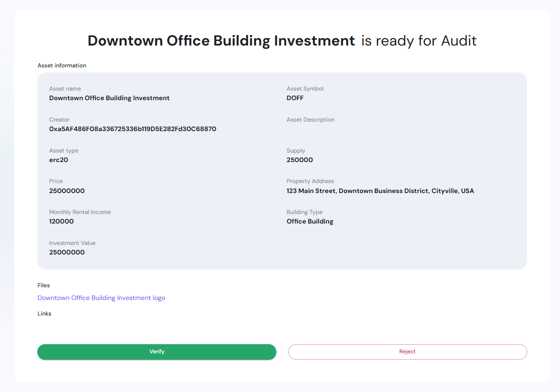The image size is (560, 392).
Task: Select the Investment Value of 25000000
Action: coord(67,252)
